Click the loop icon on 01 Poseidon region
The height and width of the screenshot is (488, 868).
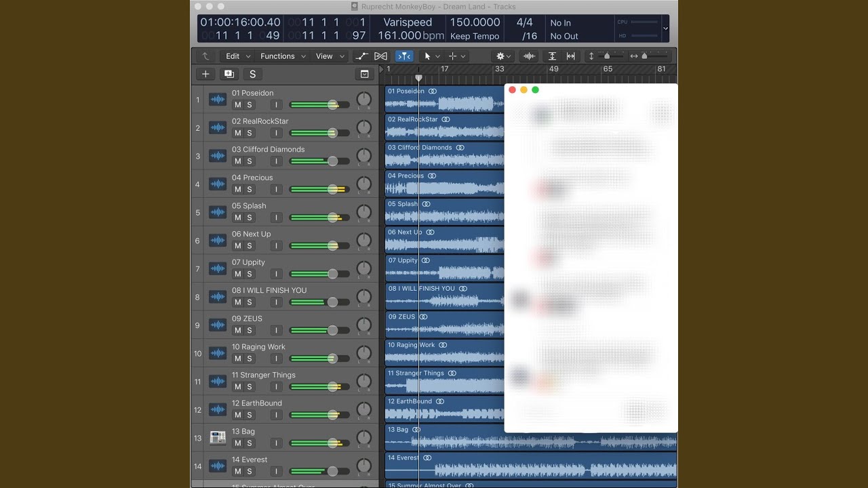click(433, 91)
